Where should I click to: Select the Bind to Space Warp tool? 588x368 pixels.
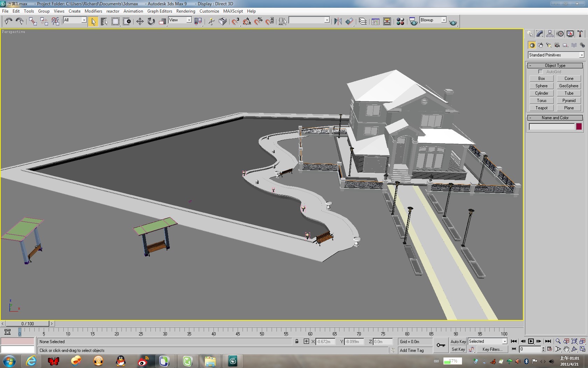click(x=55, y=21)
